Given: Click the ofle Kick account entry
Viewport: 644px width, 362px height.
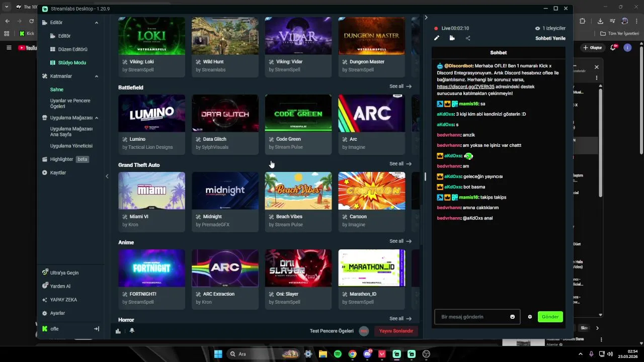Looking at the screenshot, I should pyautogui.click(x=50, y=329).
